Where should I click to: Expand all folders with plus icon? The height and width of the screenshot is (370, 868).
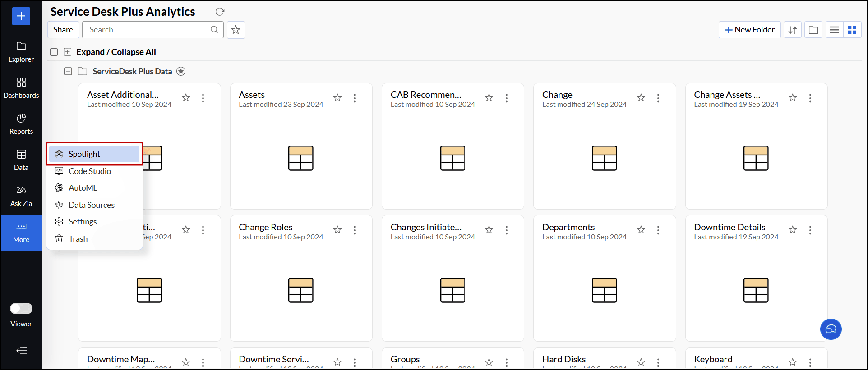tap(67, 52)
